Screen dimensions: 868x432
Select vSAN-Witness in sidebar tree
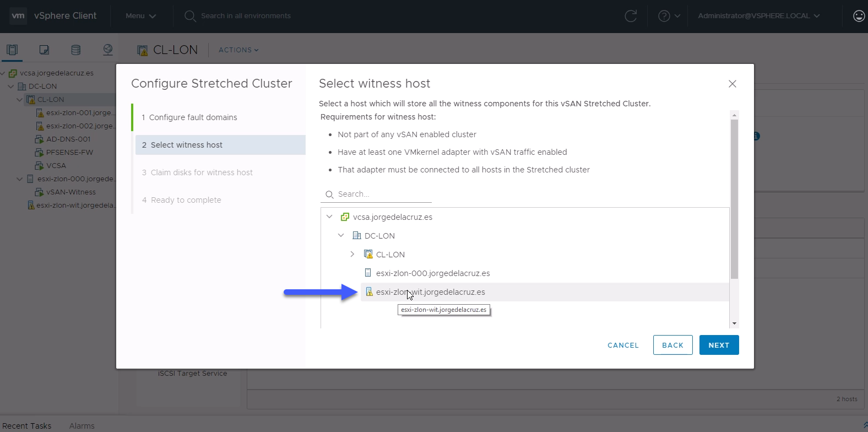click(71, 192)
